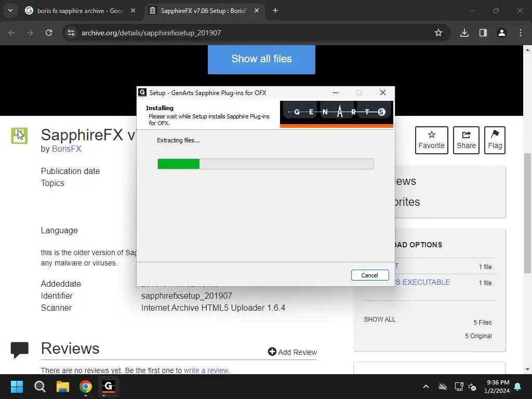The height and width of the screenshot is (399, 532).
Task: Click the scrollbar down arrow
Action: [x=527, y=369]
